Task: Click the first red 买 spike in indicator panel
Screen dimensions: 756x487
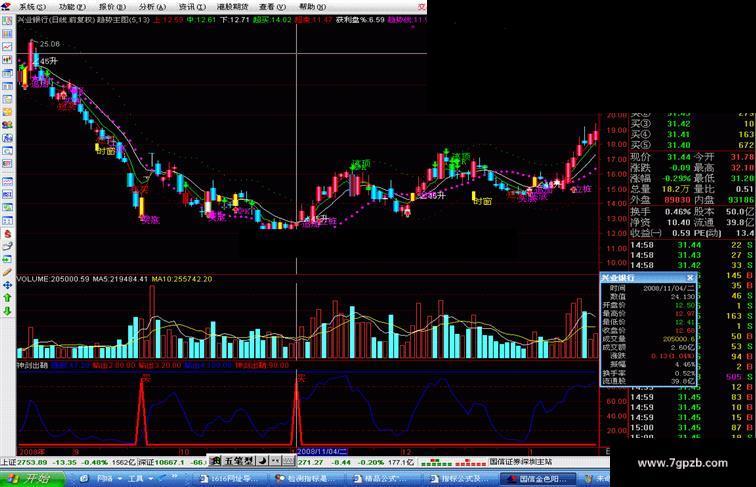Action: pos(141,412)
